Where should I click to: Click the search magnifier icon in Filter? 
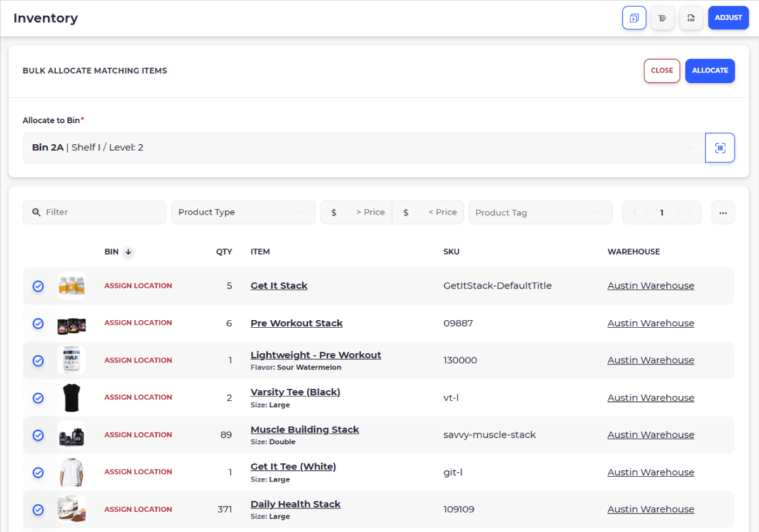37,212
